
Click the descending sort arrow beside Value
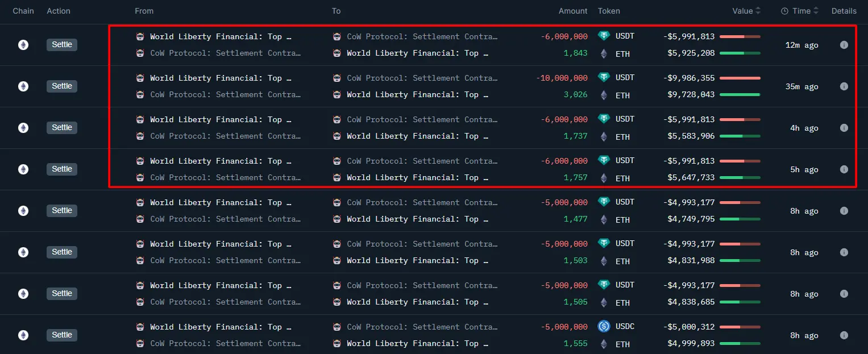point(758,14)
